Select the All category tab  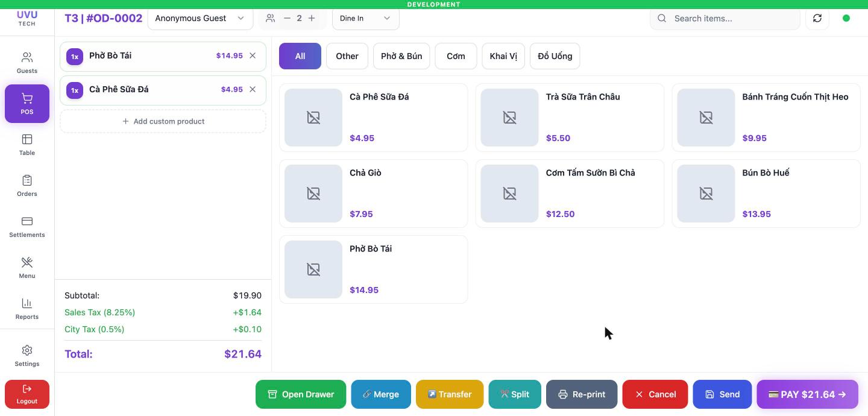300,56
